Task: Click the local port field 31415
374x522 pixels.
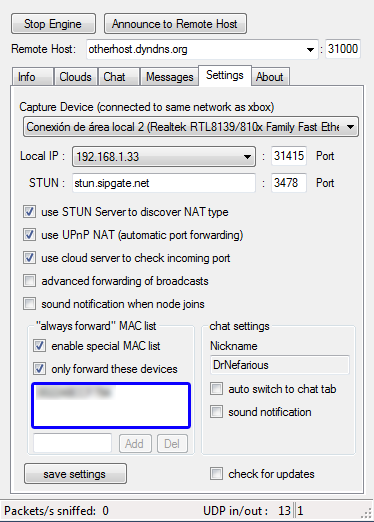Action: 289,156
